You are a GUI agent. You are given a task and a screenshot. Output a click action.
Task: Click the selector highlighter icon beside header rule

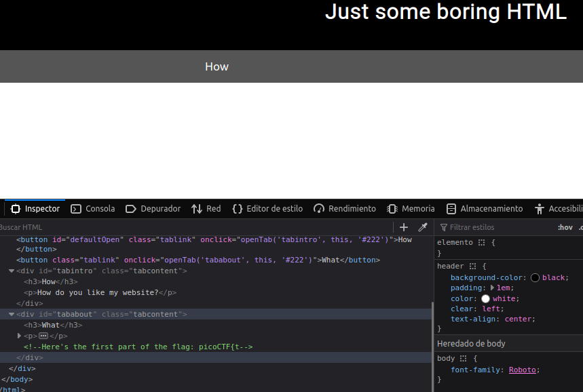(473, 267)
